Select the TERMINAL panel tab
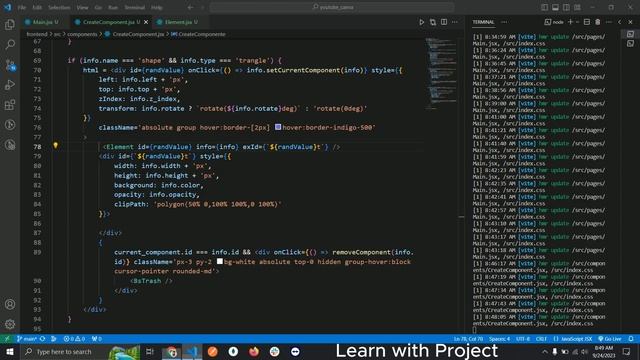Image resolution: width=640 pixels, height=360 pixels. 484,22
